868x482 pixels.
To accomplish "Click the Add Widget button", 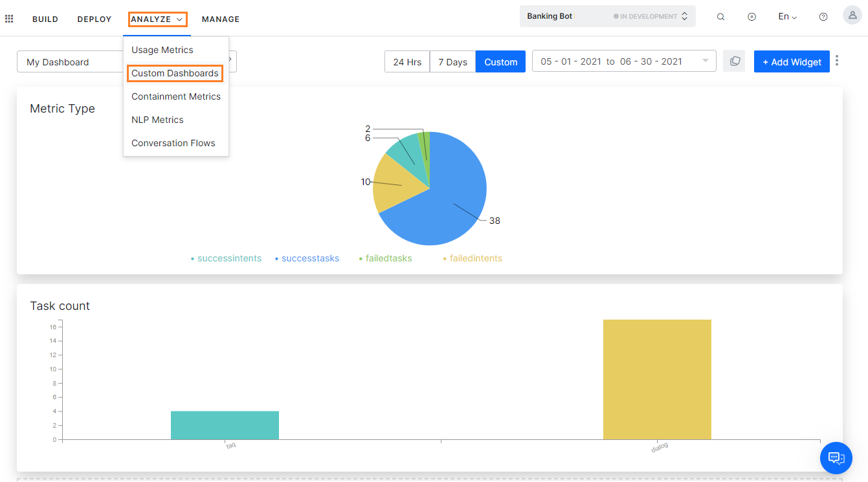I will coord(791,61).
